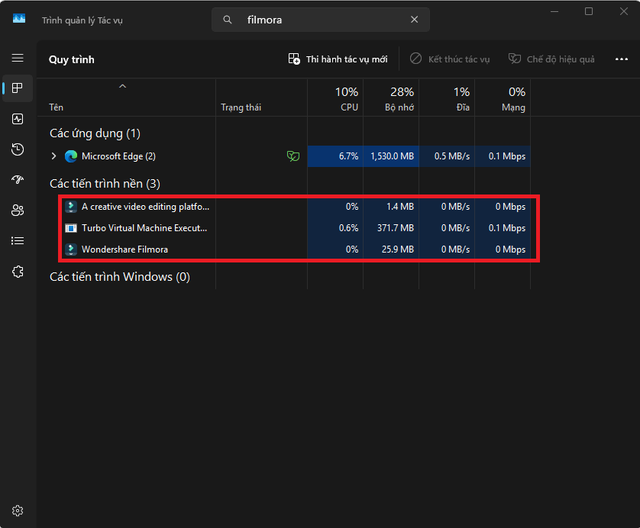Image resolution: width=640 pixels, height=528 pixels.
Task: Click the search magnifier icon
Action: pyautogui.click(x=227, y=20)
